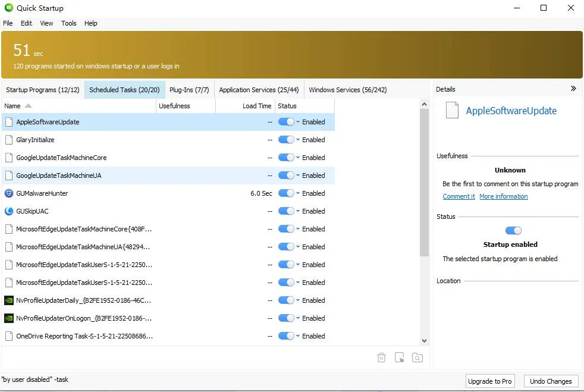Open the File menu
Viewport: 584px width, 392px height.
click(8, 23)
